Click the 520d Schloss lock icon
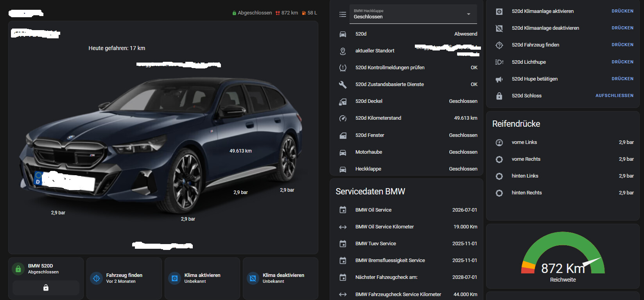The width and height of the screenshot is (644, 300). (x=499, y=96)
